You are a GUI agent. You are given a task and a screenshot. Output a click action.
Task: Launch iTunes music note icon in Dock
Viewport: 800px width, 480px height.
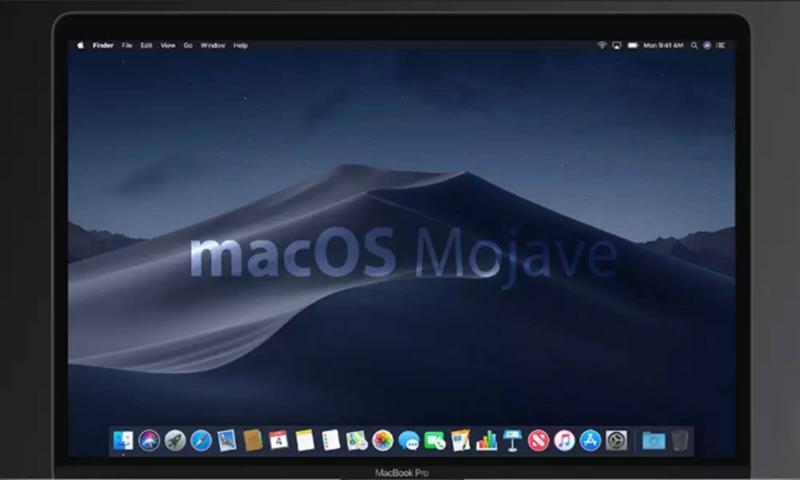coord(564,441)
